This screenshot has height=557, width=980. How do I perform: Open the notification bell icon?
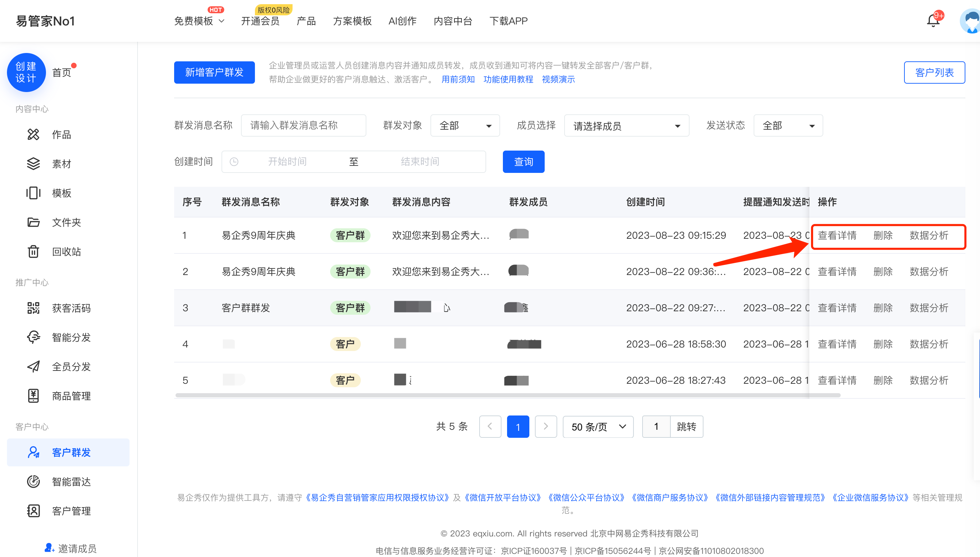[933, 21]
